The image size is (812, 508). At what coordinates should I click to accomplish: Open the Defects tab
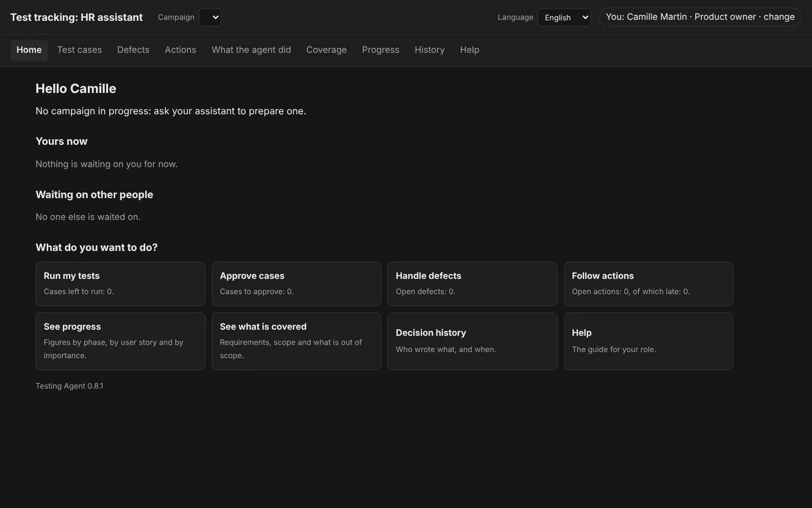pyautogui.click(x=133, y=50)
